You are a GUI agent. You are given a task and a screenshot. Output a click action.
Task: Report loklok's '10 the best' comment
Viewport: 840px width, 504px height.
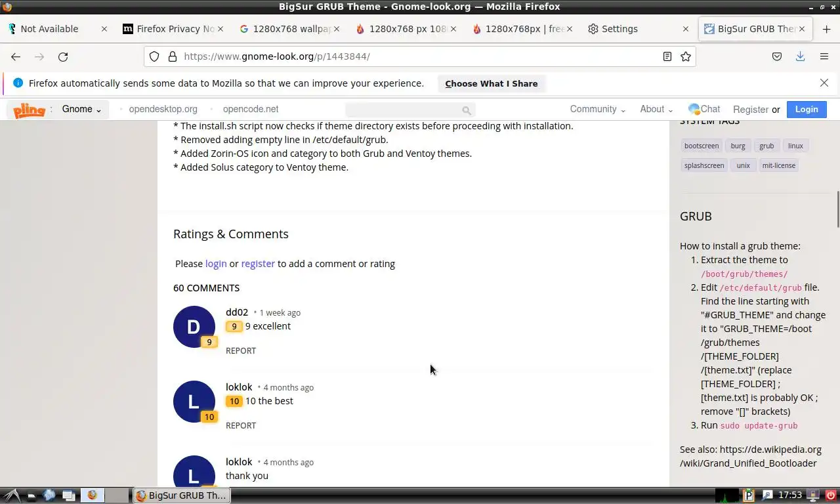241,425
